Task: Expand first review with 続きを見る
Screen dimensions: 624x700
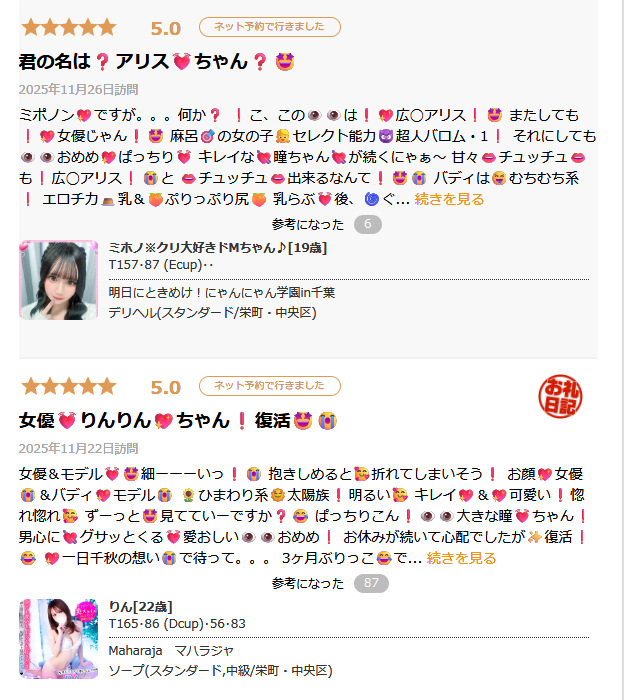Action: 449,199
